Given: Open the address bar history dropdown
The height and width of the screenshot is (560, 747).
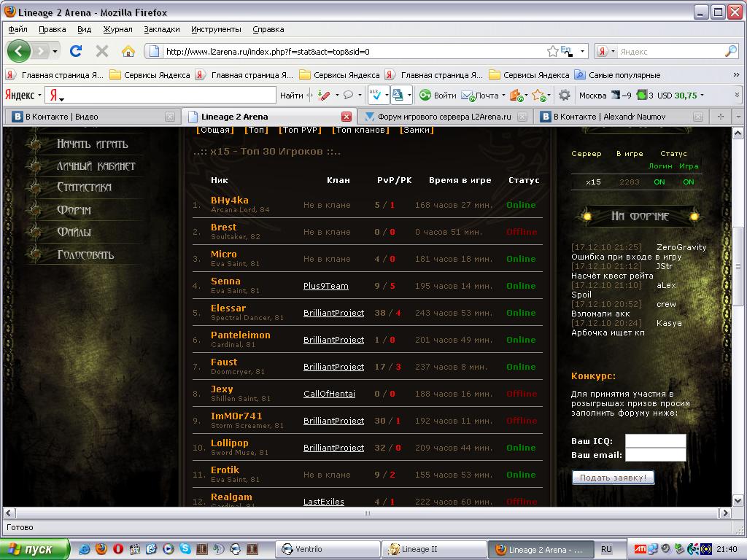Looking at the screenshot, I should pos(582,52).
